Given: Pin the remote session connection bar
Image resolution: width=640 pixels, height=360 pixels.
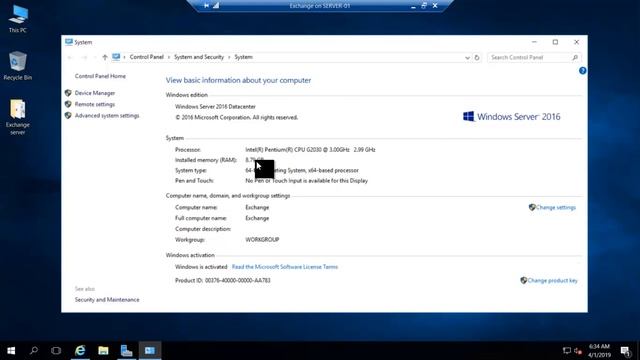Looking at the screenshot, I should pyautogui.click(x=206, y=6).
